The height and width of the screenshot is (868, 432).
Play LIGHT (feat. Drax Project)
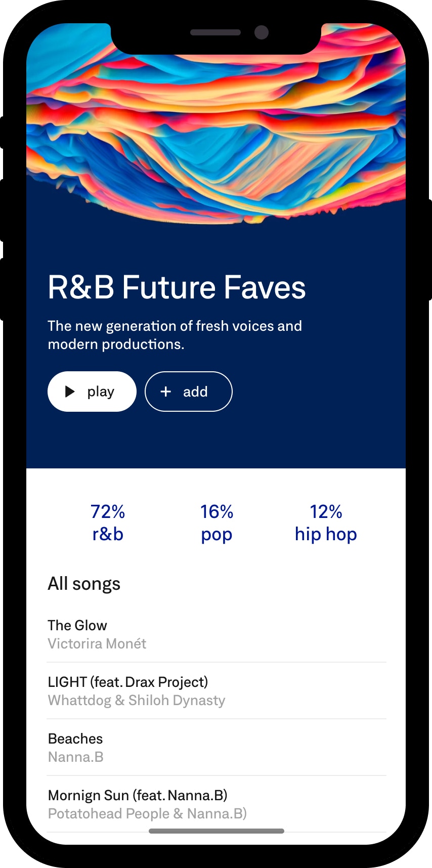click(128, 682)
